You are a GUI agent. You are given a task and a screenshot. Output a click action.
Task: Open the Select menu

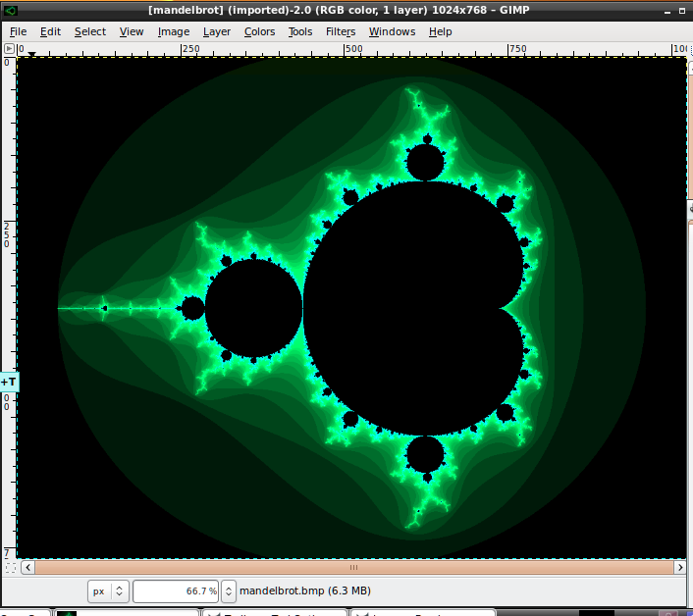point(90,31)
